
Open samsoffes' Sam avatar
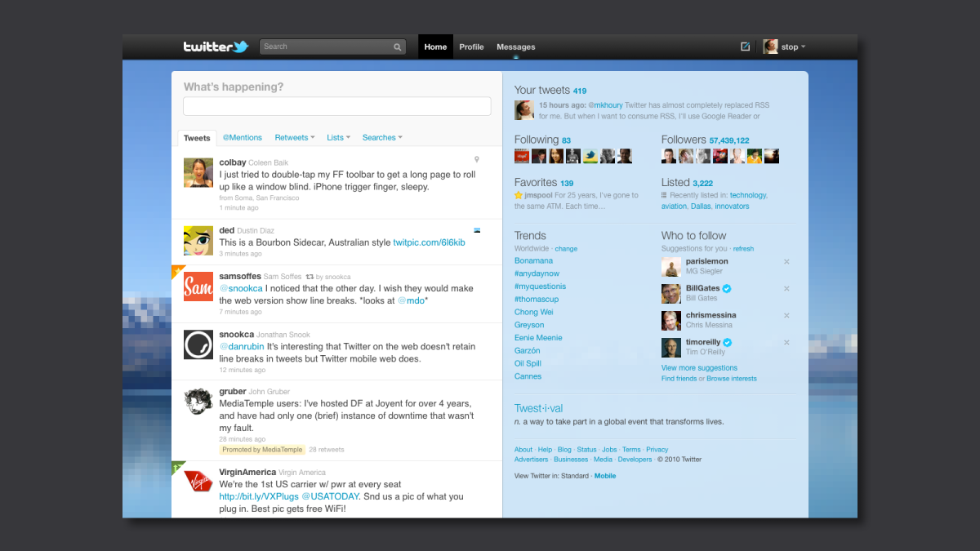198,287
